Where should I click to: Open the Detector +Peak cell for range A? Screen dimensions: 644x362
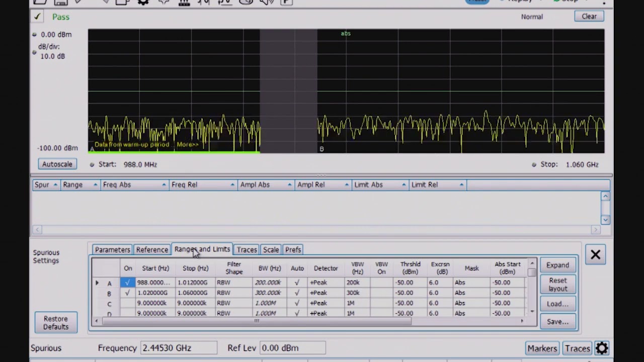326,283
